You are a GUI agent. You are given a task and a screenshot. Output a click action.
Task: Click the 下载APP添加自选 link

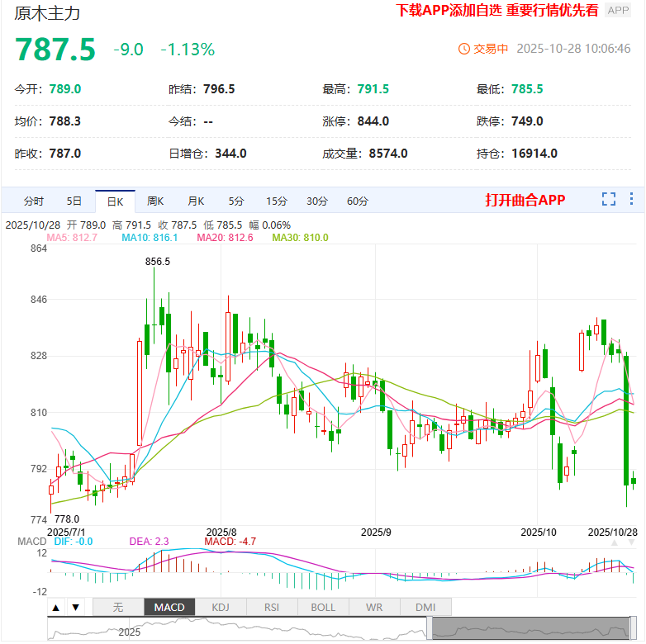tap(447, 10)
